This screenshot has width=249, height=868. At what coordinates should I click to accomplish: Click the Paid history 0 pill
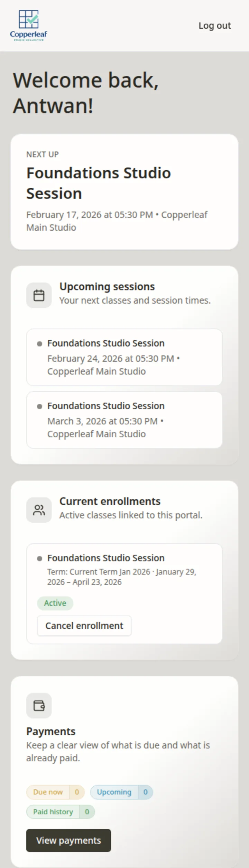pos(60,812)
